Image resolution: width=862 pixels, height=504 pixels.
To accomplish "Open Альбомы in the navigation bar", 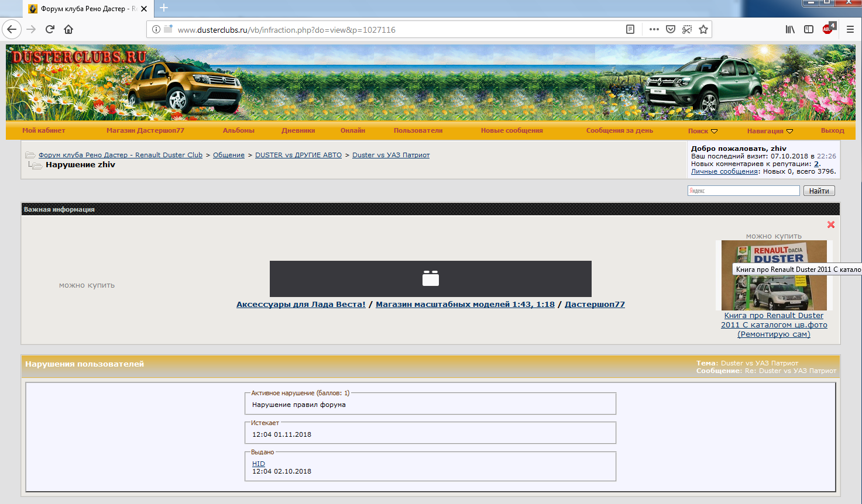I will [239, 130].
